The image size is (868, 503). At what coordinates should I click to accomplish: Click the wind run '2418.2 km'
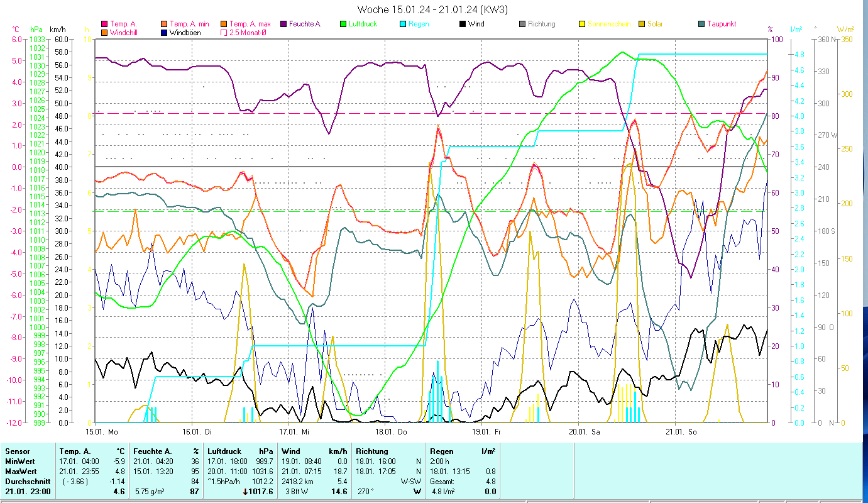298,482
